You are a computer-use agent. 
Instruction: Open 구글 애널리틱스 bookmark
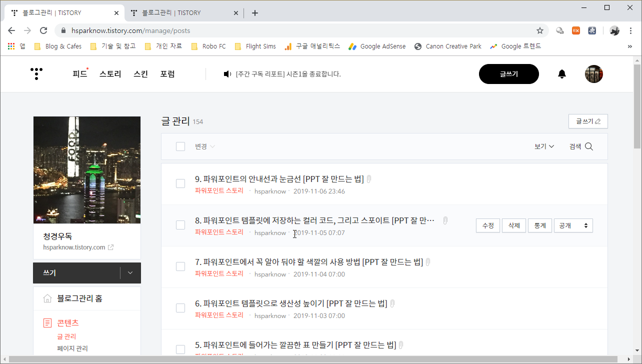312,46
